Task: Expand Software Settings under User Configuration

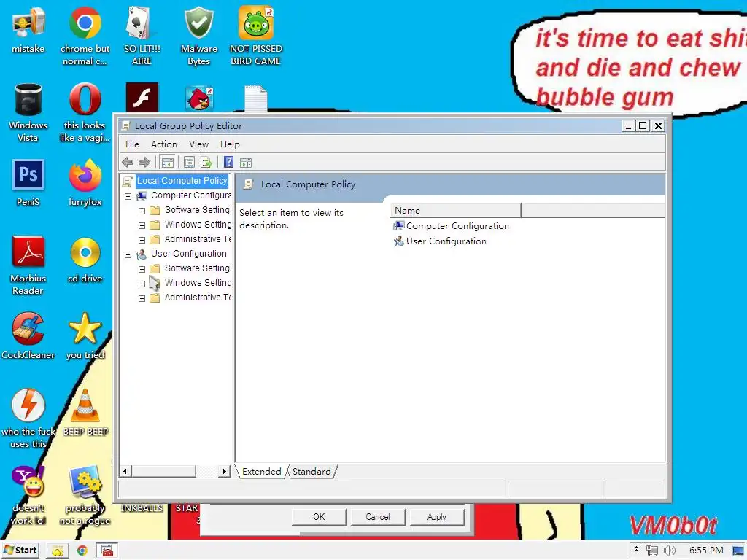Action: point(142,269)
